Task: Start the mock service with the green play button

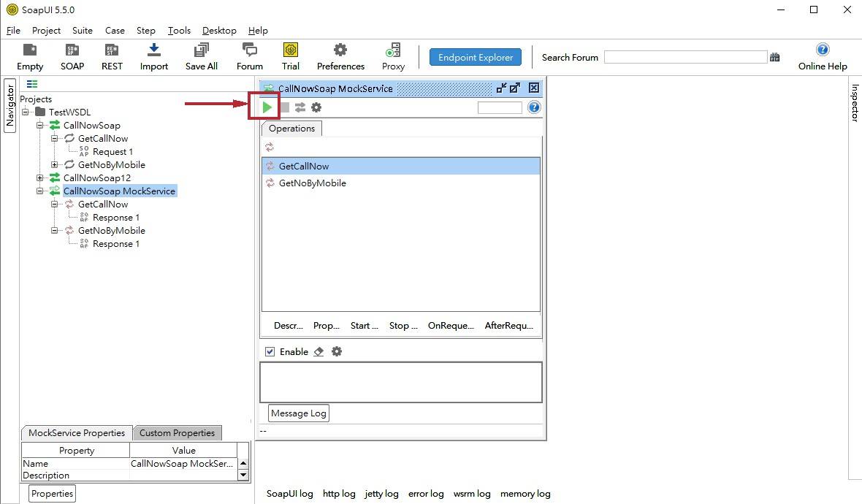Action: 267,107
